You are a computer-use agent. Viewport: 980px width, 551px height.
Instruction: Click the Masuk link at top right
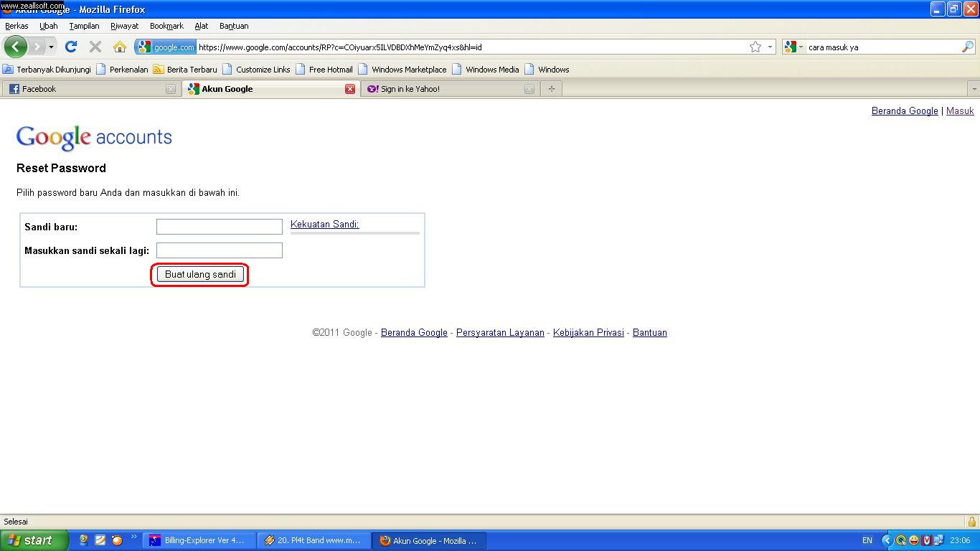coord(960,110)
